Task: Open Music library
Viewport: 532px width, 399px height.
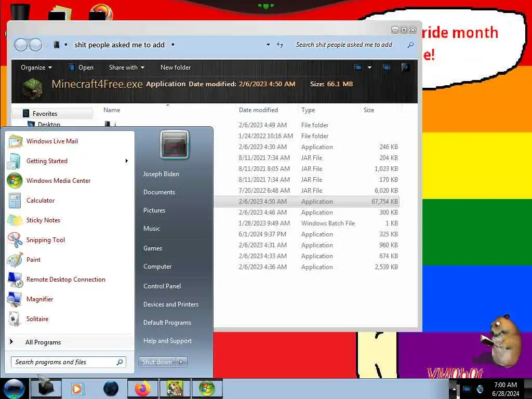Action: [x=151, y=229]
